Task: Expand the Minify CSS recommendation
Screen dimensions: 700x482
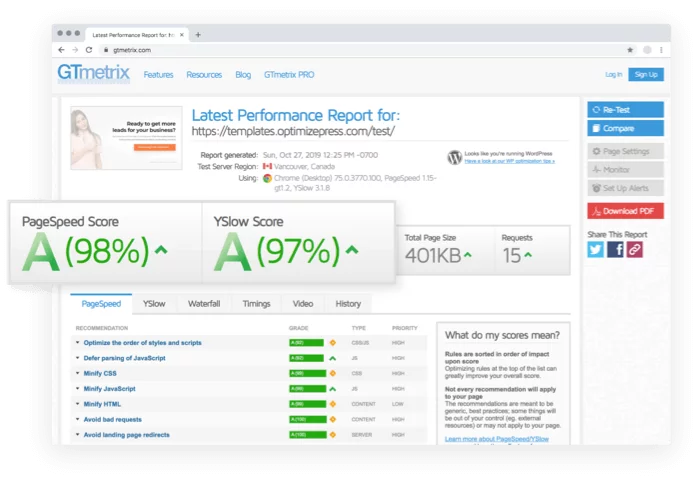Action: click(77, 373)
